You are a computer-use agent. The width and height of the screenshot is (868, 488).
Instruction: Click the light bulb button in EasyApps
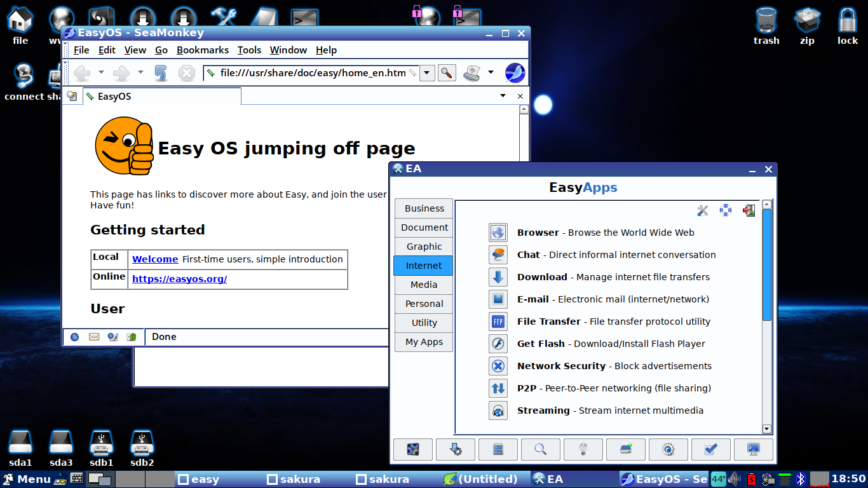click(x=583, y=449)
